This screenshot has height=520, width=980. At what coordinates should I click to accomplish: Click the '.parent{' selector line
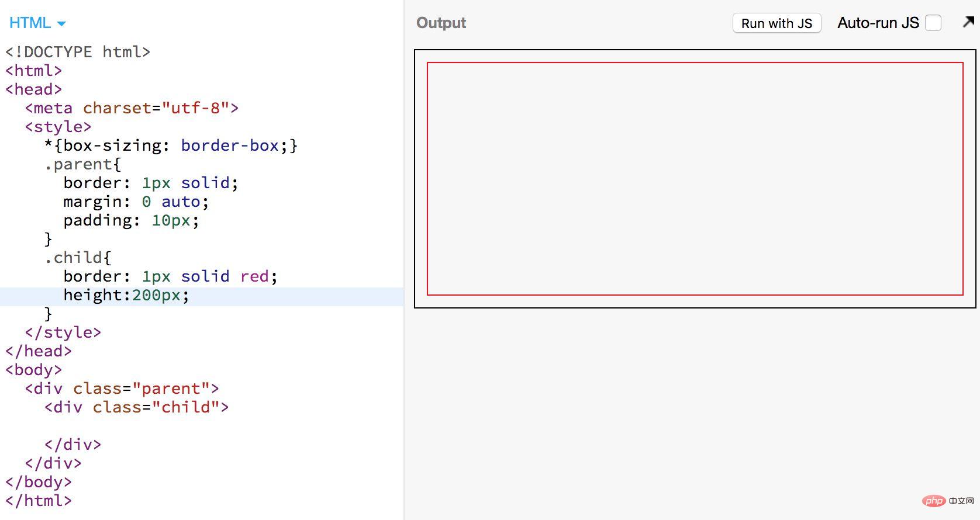(x=82, y=164)
